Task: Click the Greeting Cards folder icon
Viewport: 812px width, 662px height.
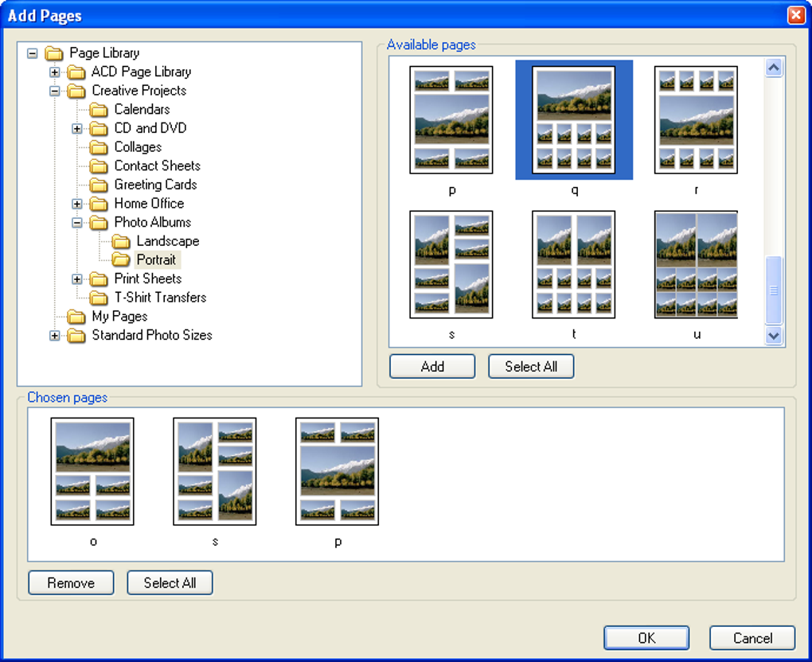Action: coord(99,185)
